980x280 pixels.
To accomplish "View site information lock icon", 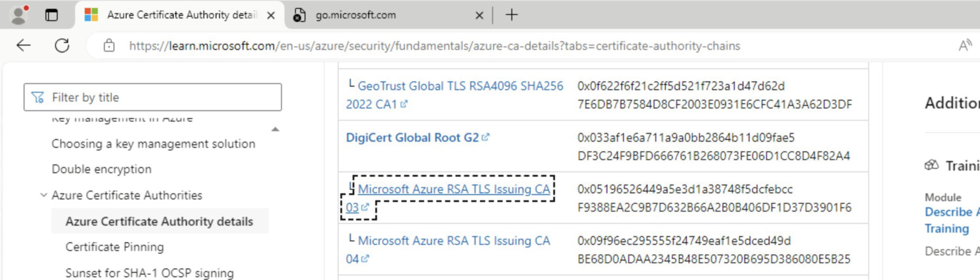I will tap(109, 46).
